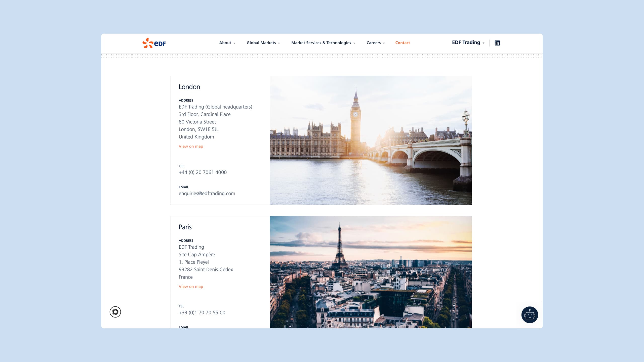Launch the chatbot robot icon
Screen dimensions: 644x362
(530, 315)
